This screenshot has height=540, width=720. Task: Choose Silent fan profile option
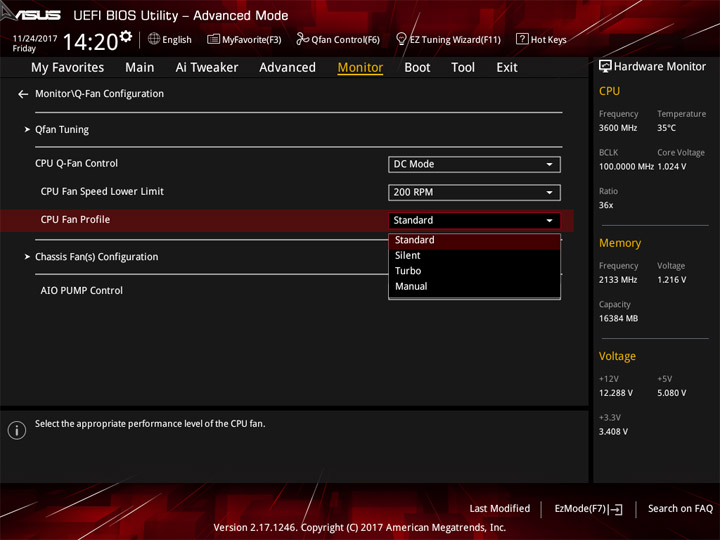coord(474,256)
